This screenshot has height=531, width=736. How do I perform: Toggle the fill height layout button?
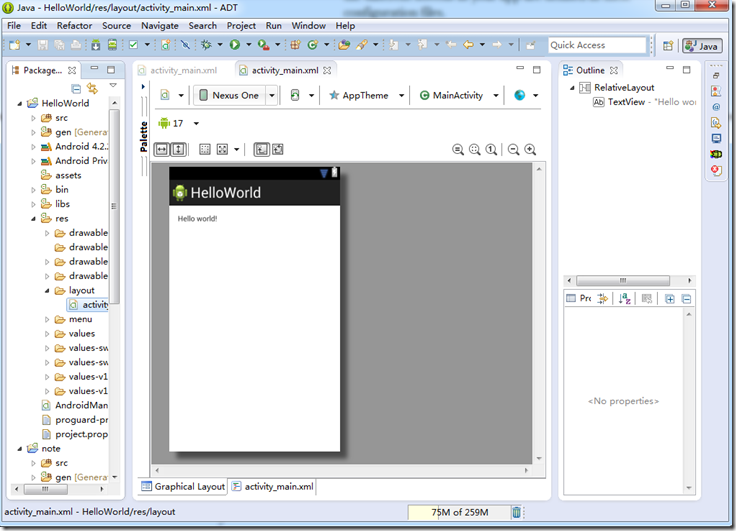click(178, 149)
